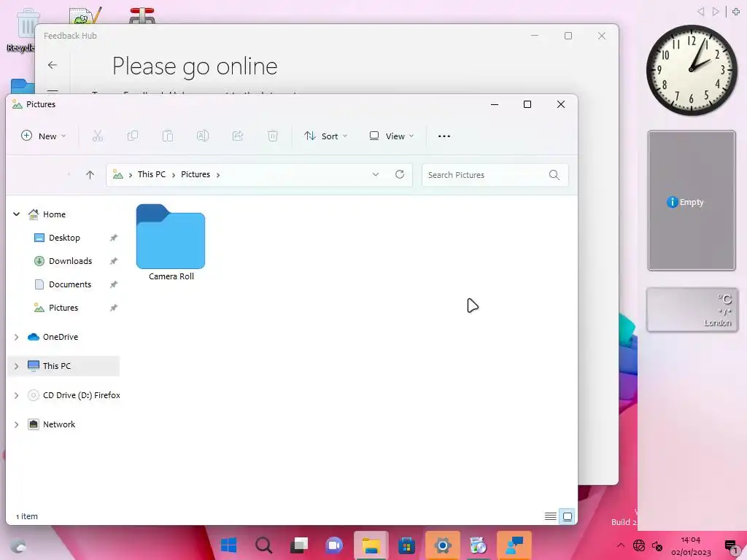This screenshot has height=560, width=747.
Task: Click File Explorer on taskbar
Action: point(371,545)
